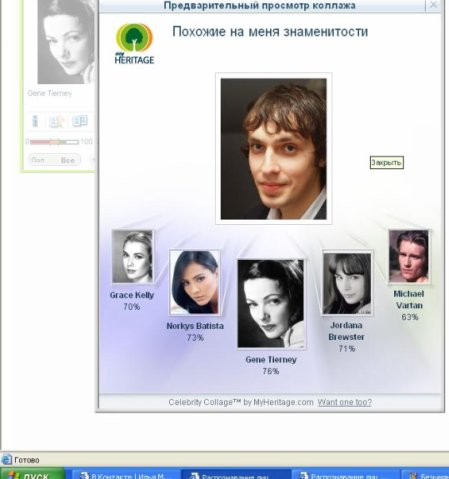
Task: Click the Gene Tierney name under the collage
Action: pyautogui.click(x=271, y=360)
